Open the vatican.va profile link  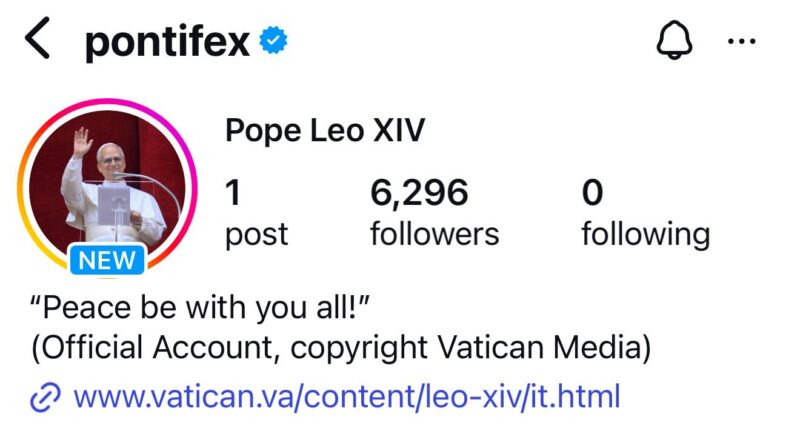click(x=347, y=396)
